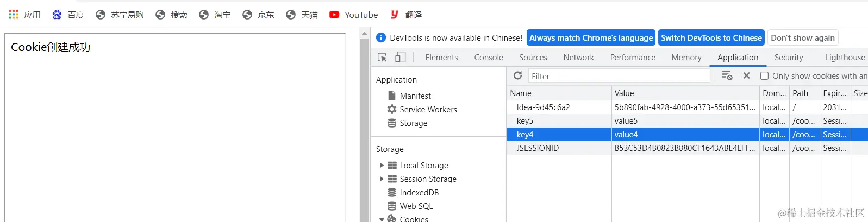Click the Service Workers gear icon
The image size is (868, 222).
392,109
